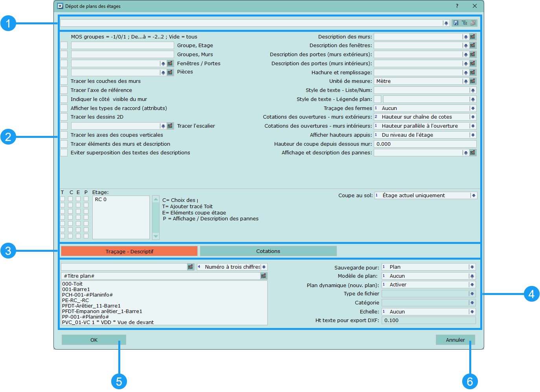
Task: Click edit icon in #Titre plan# field
Action: point(263,276)
